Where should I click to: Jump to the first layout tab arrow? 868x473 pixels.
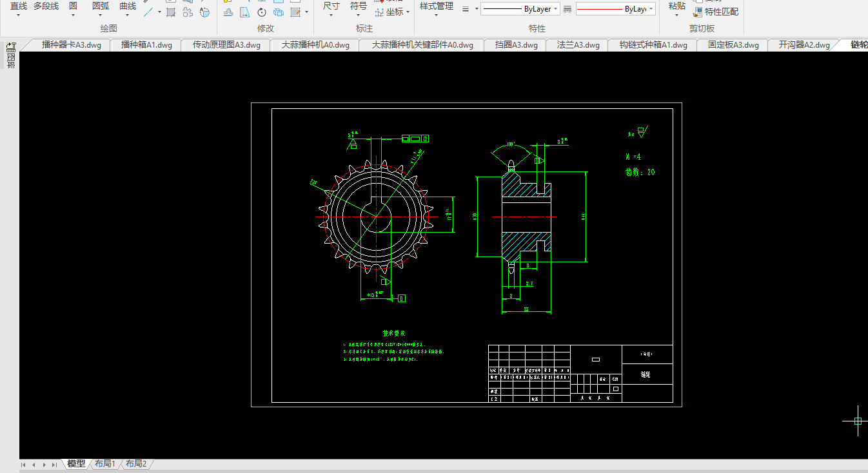point(24,464)
